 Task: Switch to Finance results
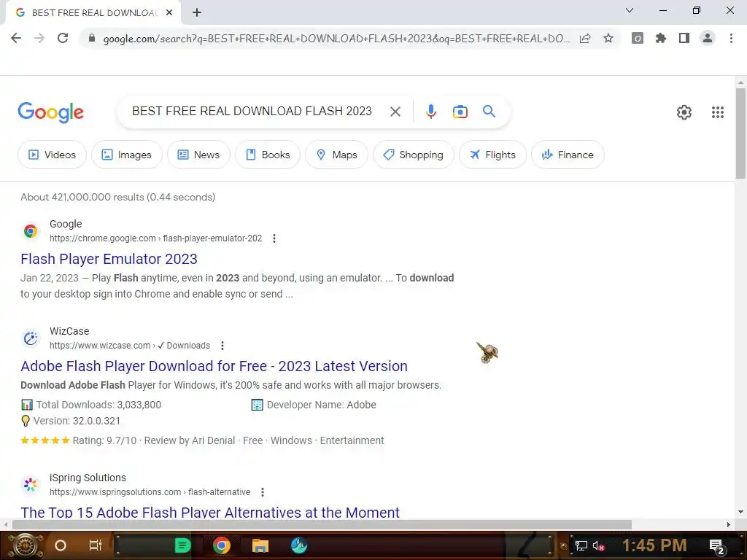coord(568,155)
